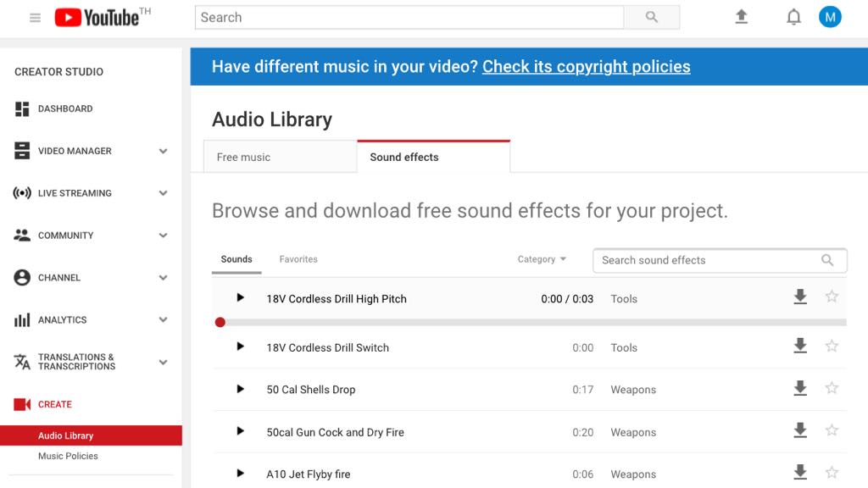Star the 18V Cordless Drill Switch sound
The height and width of the screenshot is (488, 868).
click(832, 346)
